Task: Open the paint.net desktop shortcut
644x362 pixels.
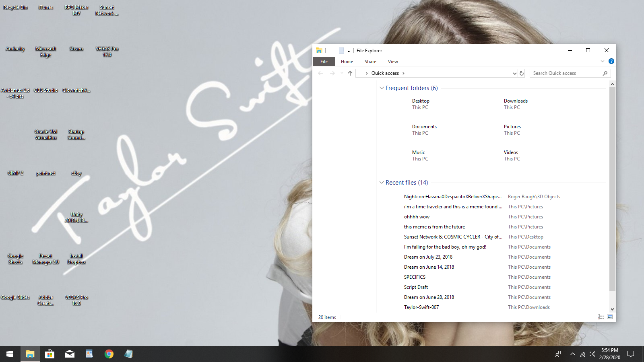Action: 45,173
